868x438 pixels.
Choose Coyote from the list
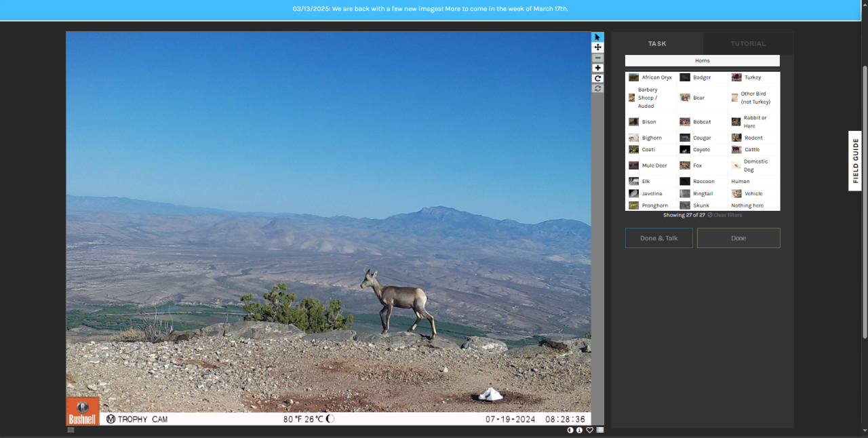703,149
